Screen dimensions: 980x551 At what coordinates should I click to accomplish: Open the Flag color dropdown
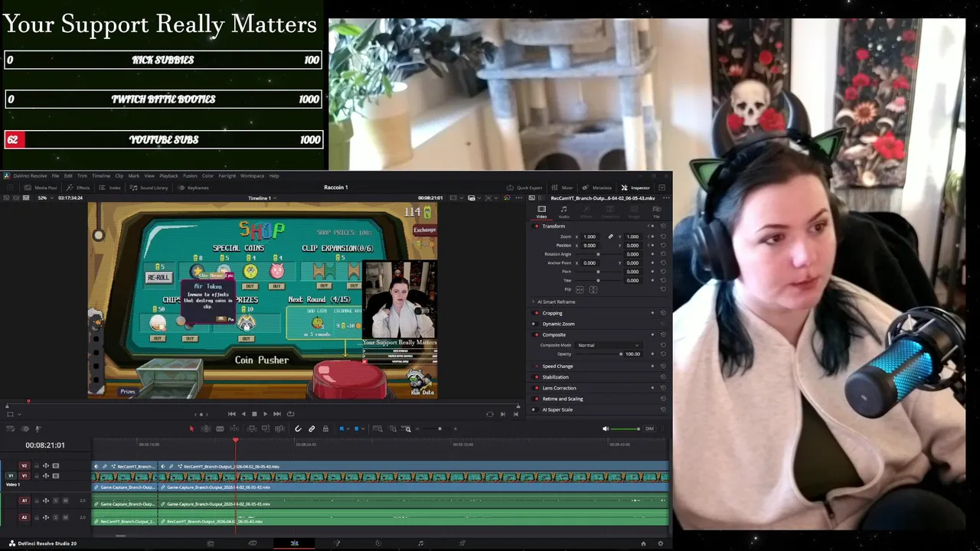coord(347,429)
